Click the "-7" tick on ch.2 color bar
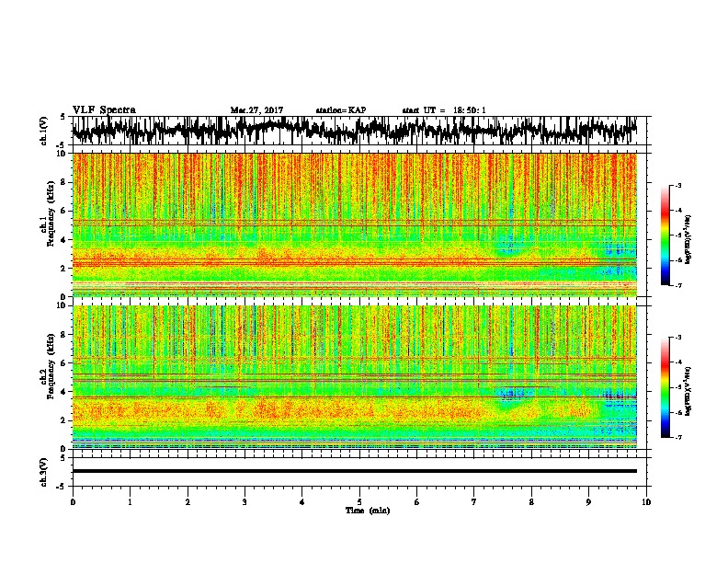This screenshot has width=728, height=563. click(x=677, y=438)
